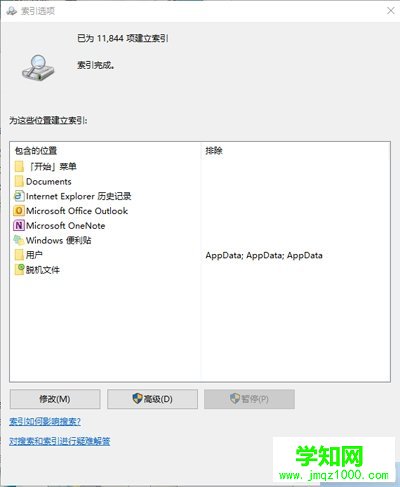Click the Microsoft OneNote icon
Image resolution: width=400 pixels, height=487 pixels.
pyautogui.click(x=19, y=226)
